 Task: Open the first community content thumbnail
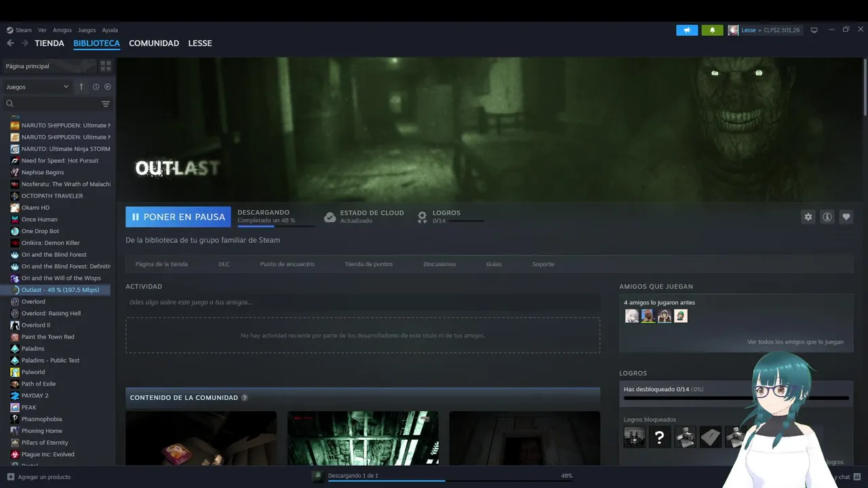(x=201, y=439)
